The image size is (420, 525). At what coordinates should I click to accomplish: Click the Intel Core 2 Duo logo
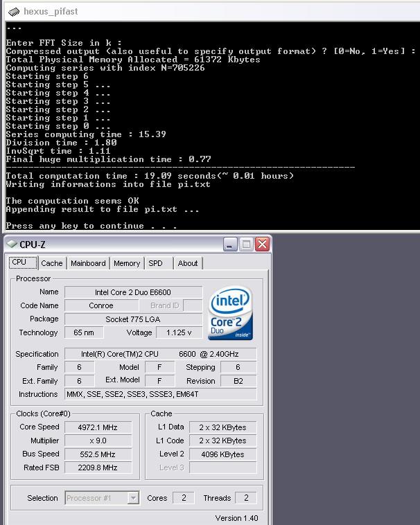(230, 313)
